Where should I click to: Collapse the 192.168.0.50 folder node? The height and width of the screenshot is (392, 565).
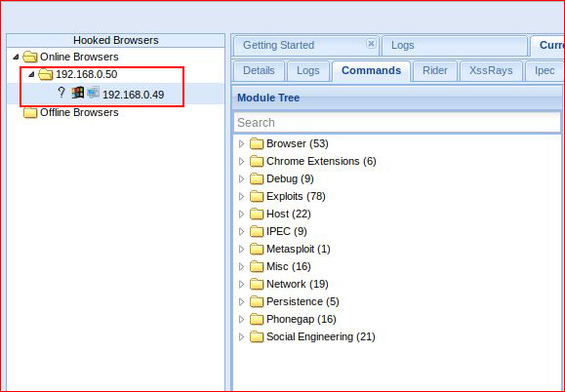coord(31,74)
